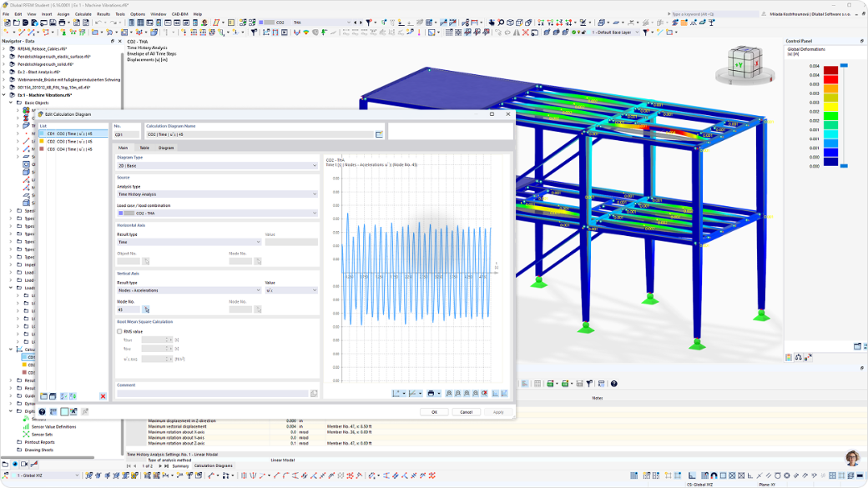This screenshot has width=868, height=488.
Task: Click the navigation cube in the 3D view
Action: [744, 65]
